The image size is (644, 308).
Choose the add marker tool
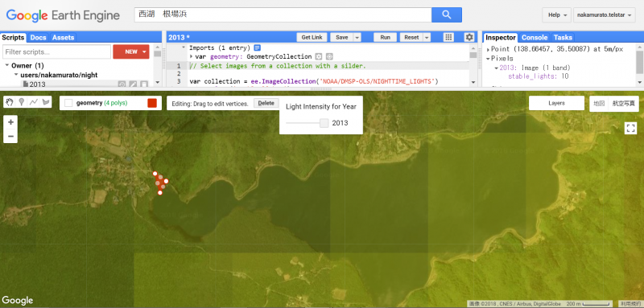coord(22,102)
